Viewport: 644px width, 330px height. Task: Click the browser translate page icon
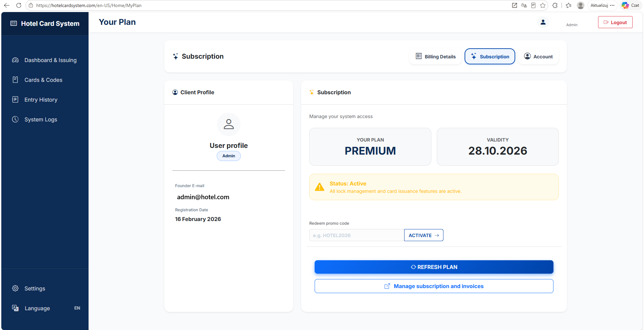tap(524, 5)
